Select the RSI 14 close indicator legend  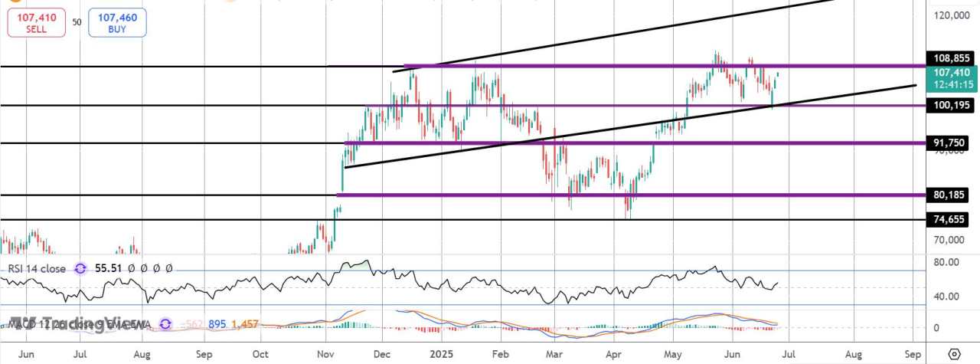coord(37,268)
